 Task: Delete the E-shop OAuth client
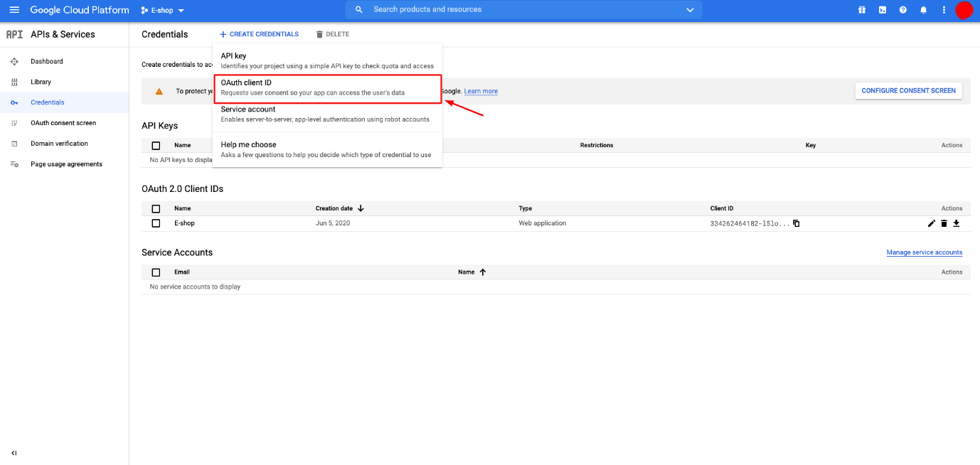[x=944, y=223]
